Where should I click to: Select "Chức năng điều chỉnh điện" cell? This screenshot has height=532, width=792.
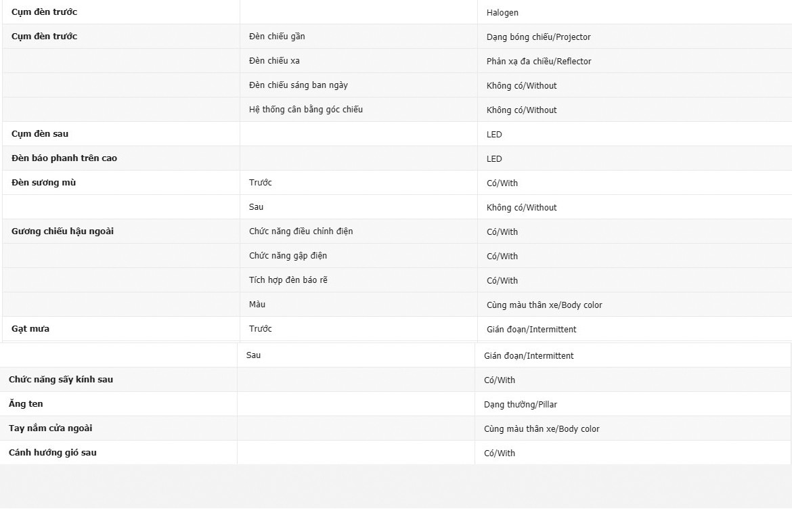pyautogui.click(x=301, y=231)
